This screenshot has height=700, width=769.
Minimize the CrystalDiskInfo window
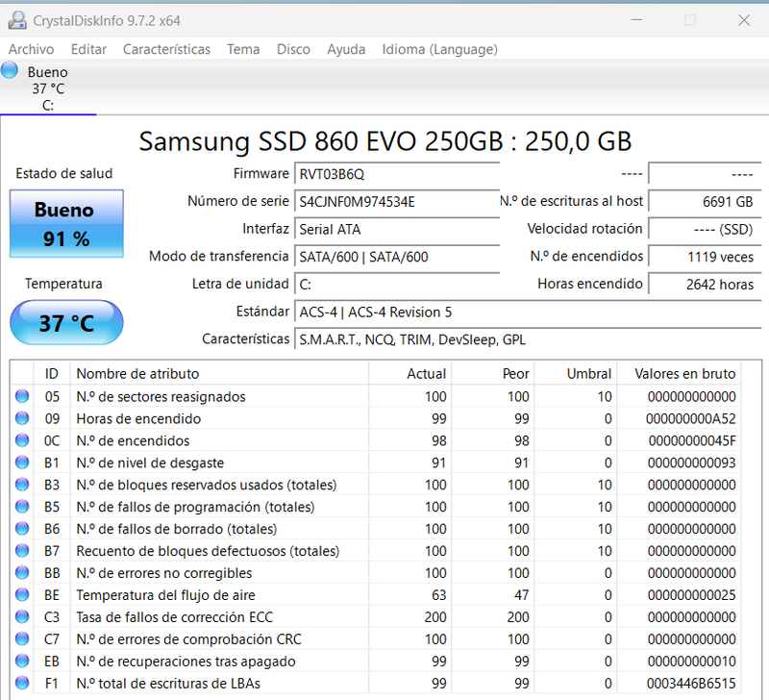tap(636, 20)
